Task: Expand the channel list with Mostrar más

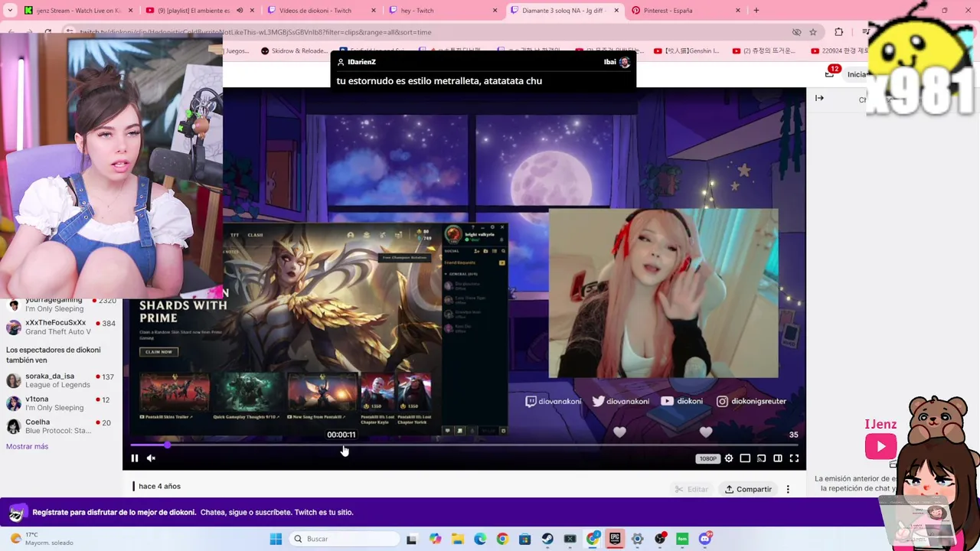Action: click(x=27, y=446)
